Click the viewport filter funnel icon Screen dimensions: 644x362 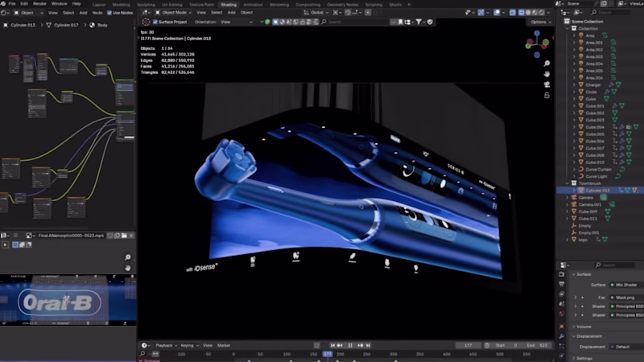[419, 22]
